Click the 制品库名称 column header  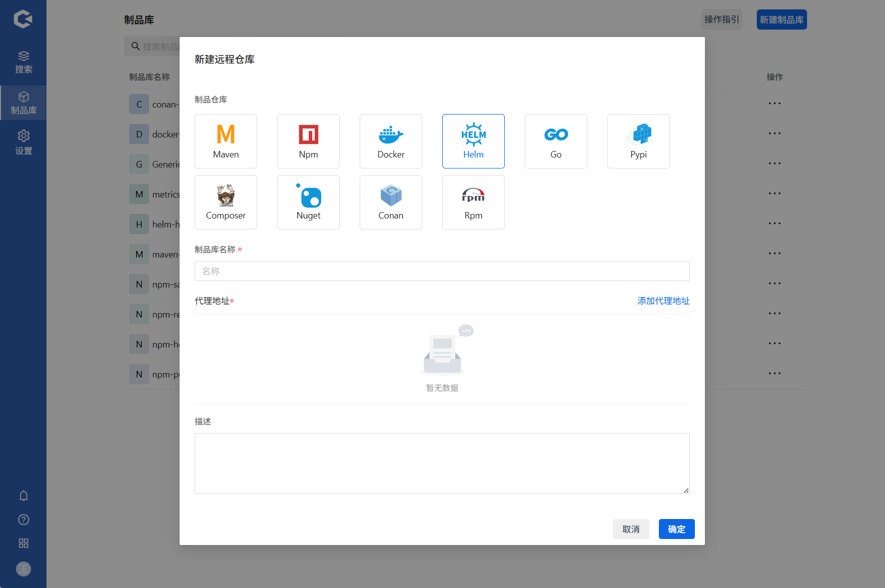[x=149, y=77]
